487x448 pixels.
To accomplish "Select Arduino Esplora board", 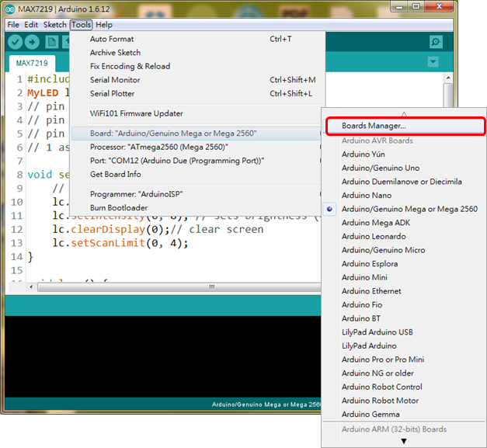I will tap(404, 264).
